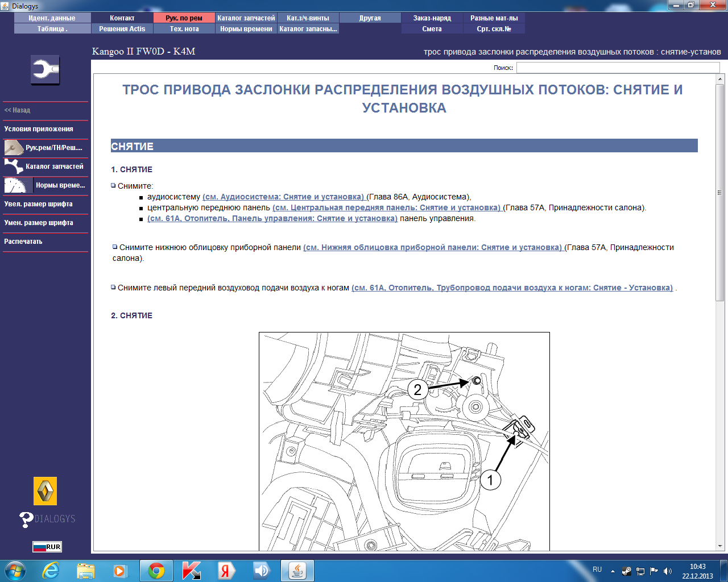728x582 pixels.
Task: Open Windows Media Player from the taskbar
Action: coord(120,571)
